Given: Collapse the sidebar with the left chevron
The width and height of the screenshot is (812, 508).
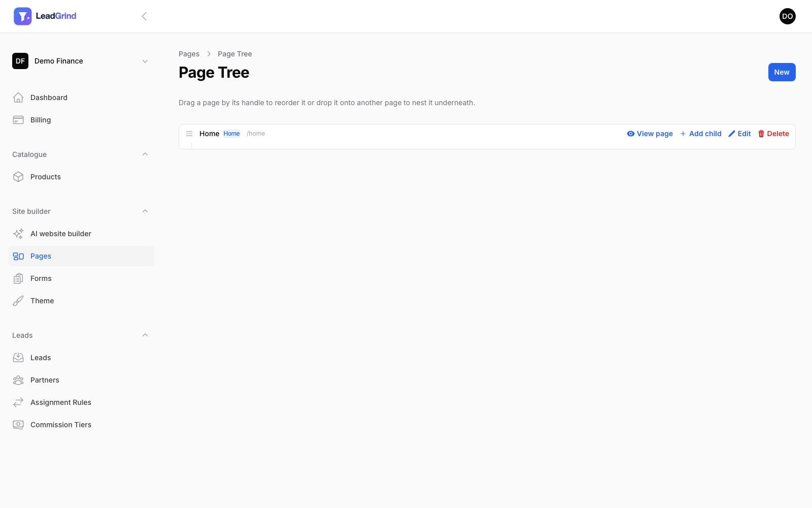Looking at the screenshot, I should coord(144,16).
